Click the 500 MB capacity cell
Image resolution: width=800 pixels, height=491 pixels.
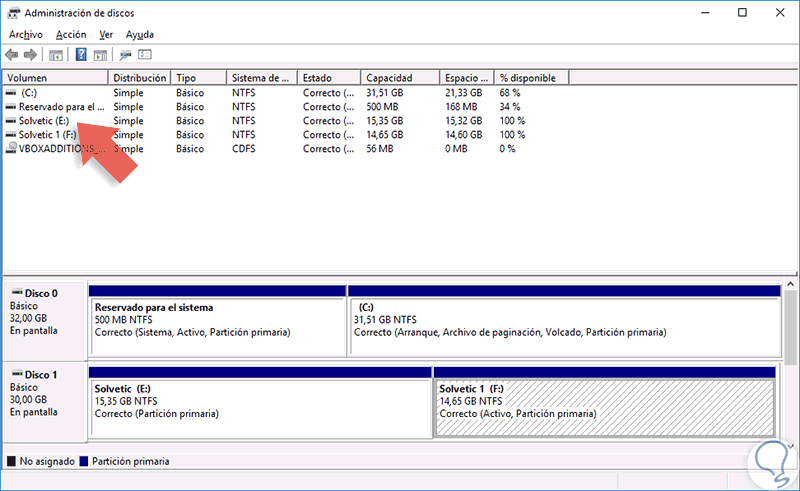[383, 107]
